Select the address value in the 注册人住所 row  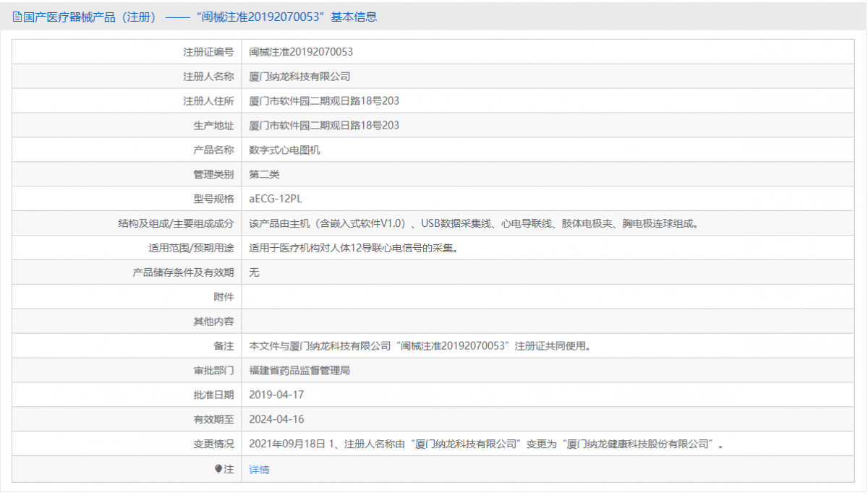(x=324, y=101)
